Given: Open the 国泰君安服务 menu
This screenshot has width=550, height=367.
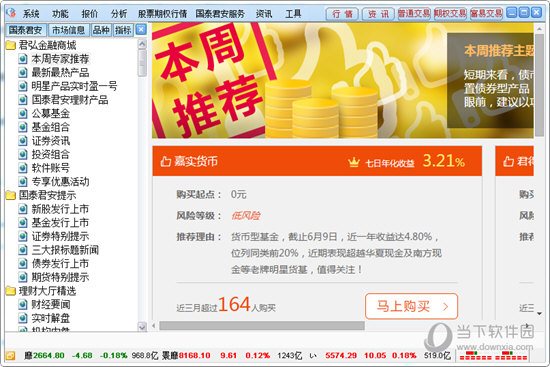Looking at the screenshot, I should click(220, 14).
